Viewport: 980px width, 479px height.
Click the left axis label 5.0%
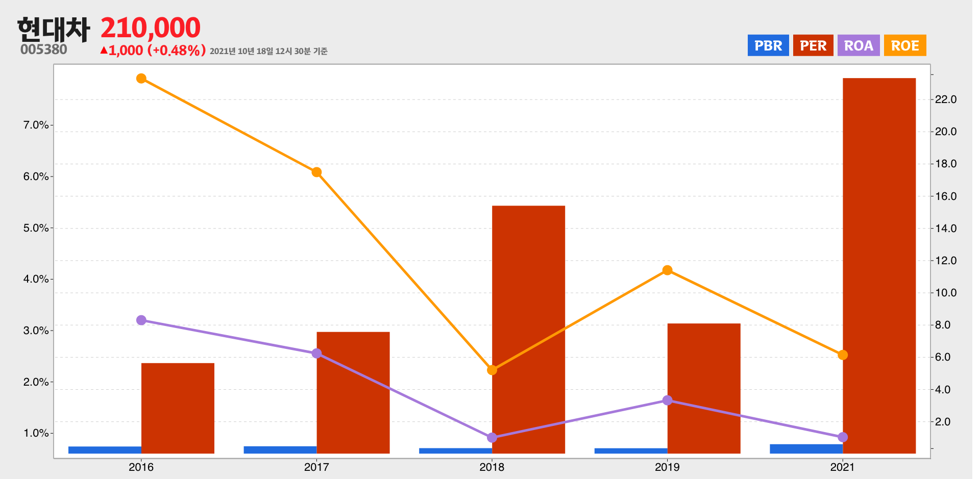click(x=36, y=228)
